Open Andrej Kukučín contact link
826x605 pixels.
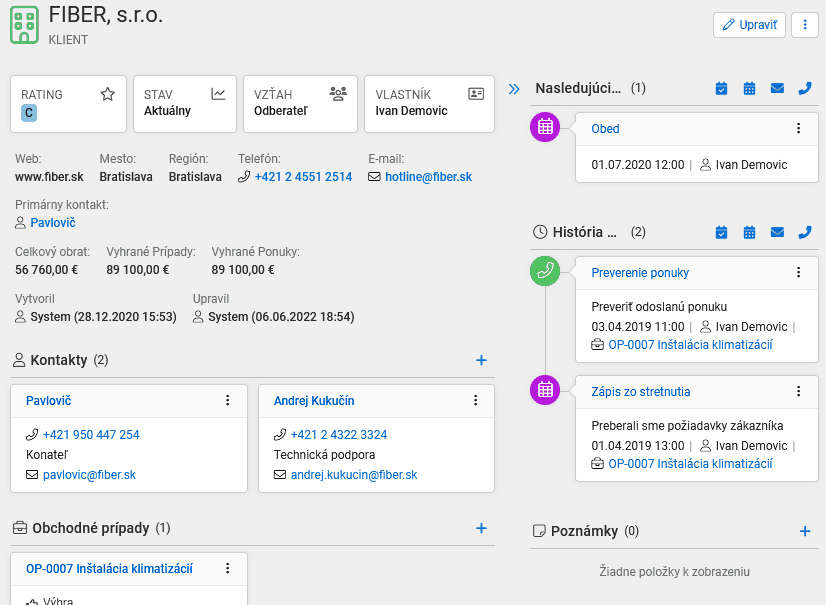(314, 401)
